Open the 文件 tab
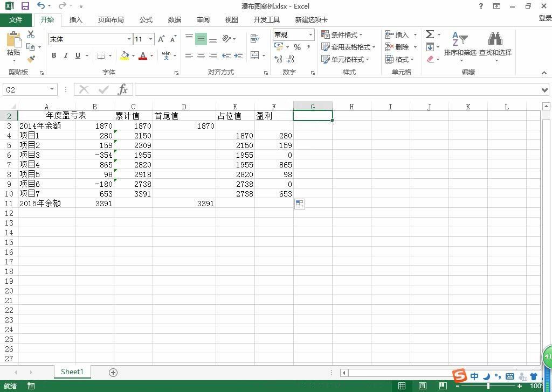This screenshot has height=392, width=552. [x=16, y=20]
